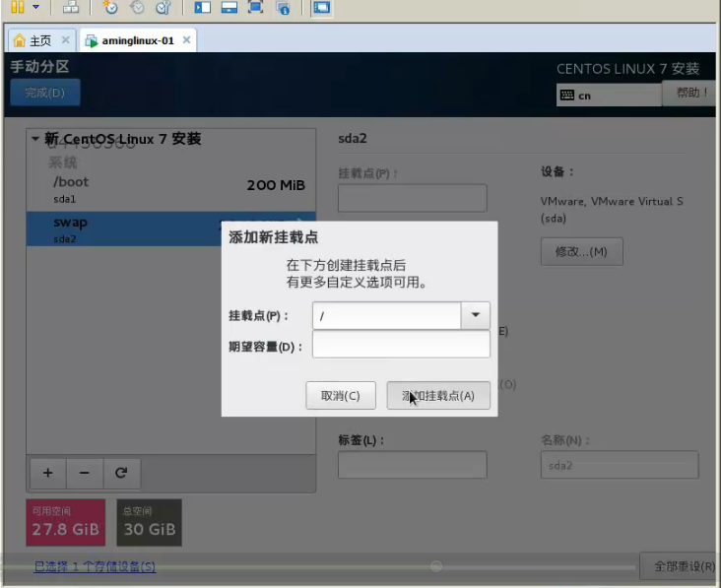Click the 取消(C) cancel button

click(341, 395)
